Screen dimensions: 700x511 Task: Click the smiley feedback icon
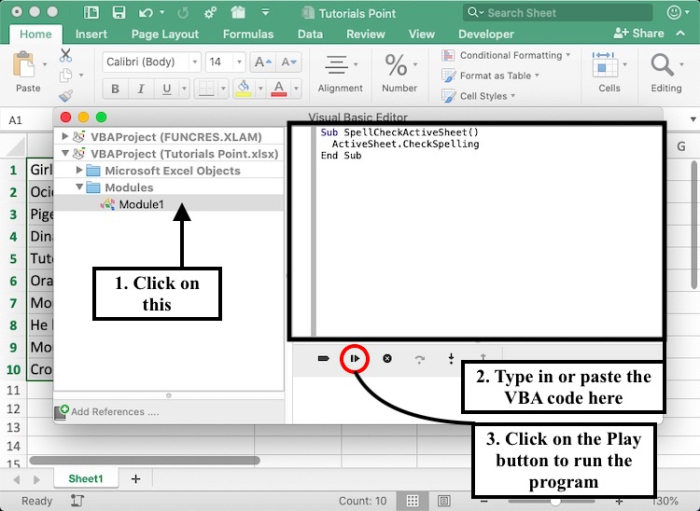(674, 12)
